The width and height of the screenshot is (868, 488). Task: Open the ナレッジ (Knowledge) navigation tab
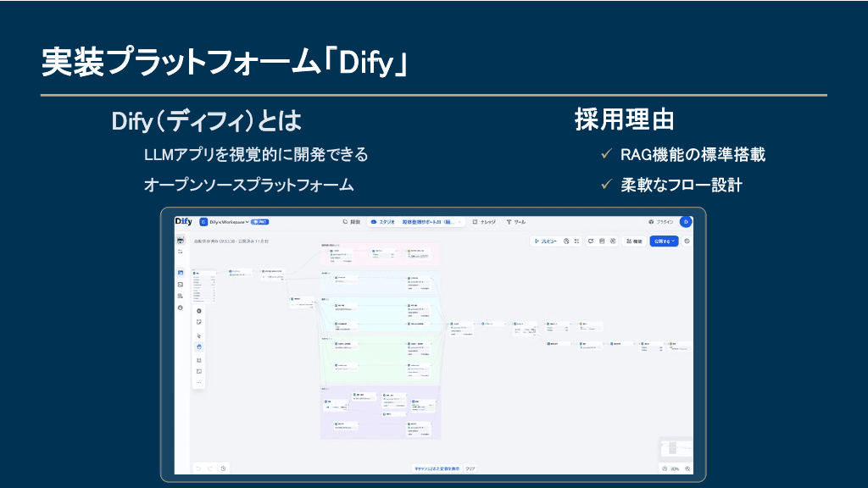coord(484,222)
